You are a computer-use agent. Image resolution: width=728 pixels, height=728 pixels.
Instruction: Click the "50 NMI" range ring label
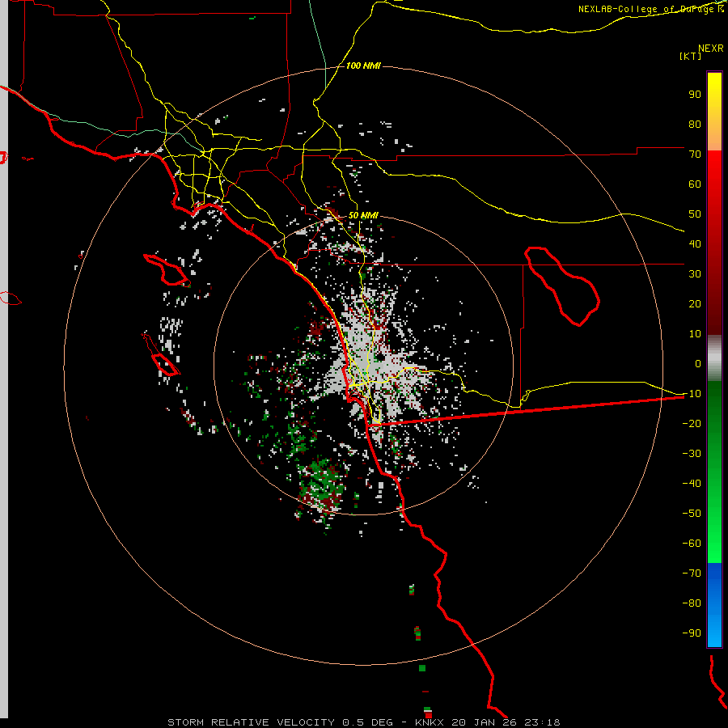point(363,215)
